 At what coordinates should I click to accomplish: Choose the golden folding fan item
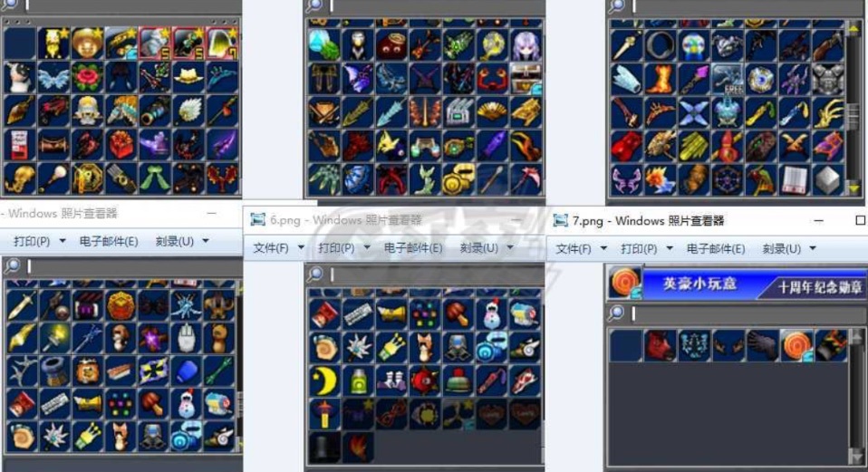click(x=492, y=112)
